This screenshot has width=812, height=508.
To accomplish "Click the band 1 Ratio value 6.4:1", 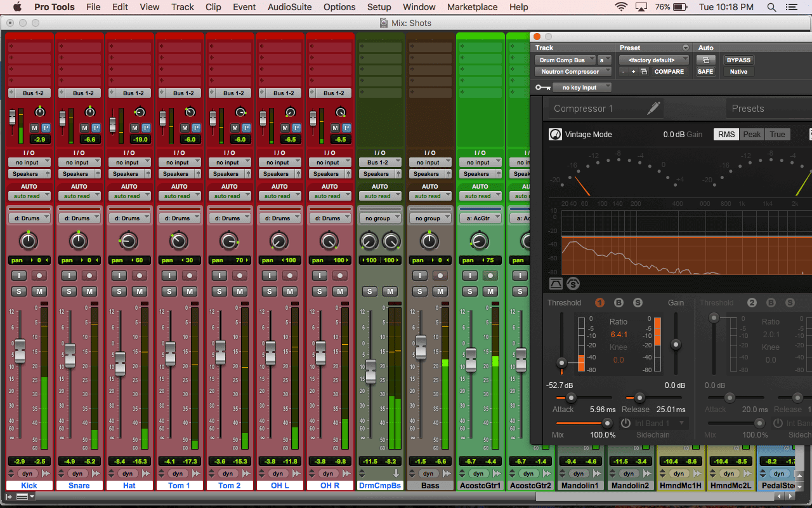I will pos(619,335).
